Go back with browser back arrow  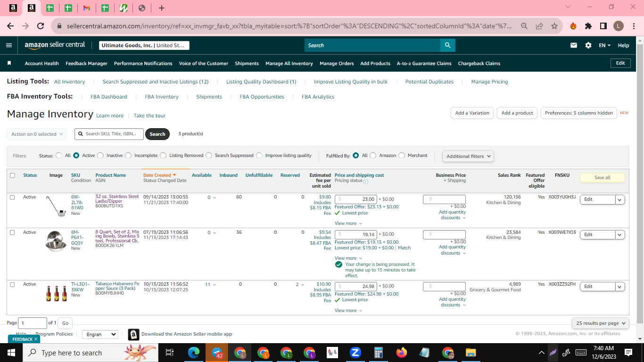[10, 26]
